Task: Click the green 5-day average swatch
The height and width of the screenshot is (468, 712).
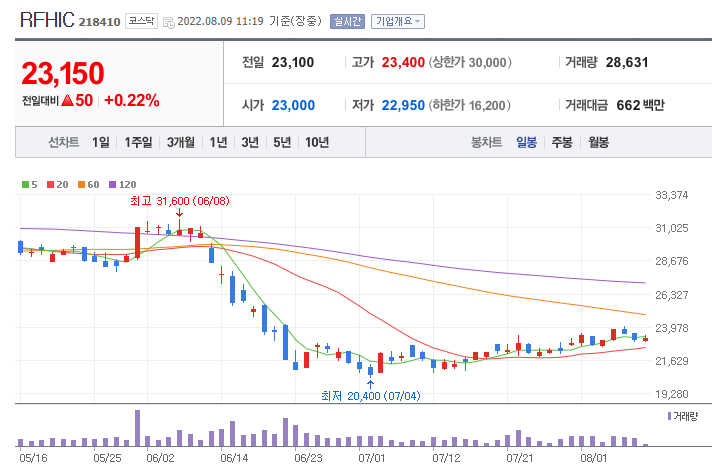Action: pos(25,184)
